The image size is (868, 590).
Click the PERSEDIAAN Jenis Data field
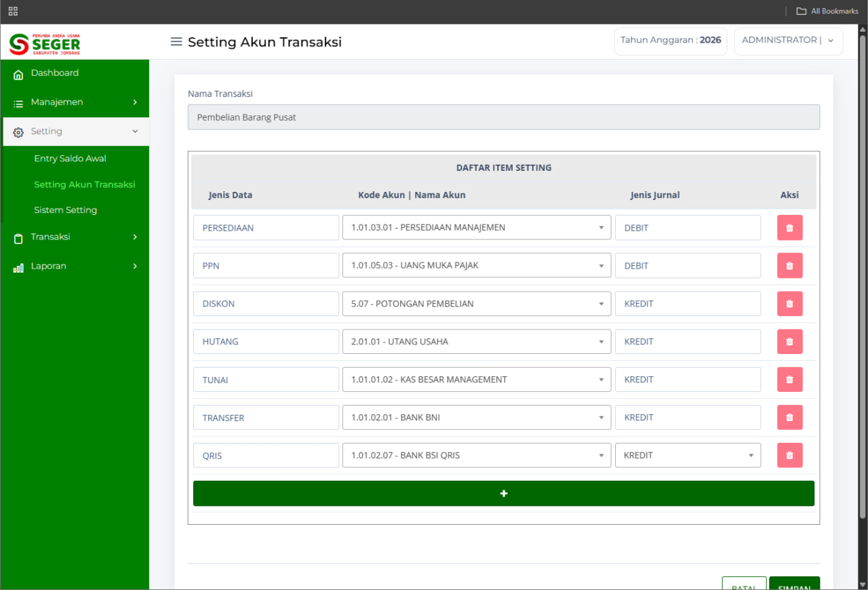(266, 228)
